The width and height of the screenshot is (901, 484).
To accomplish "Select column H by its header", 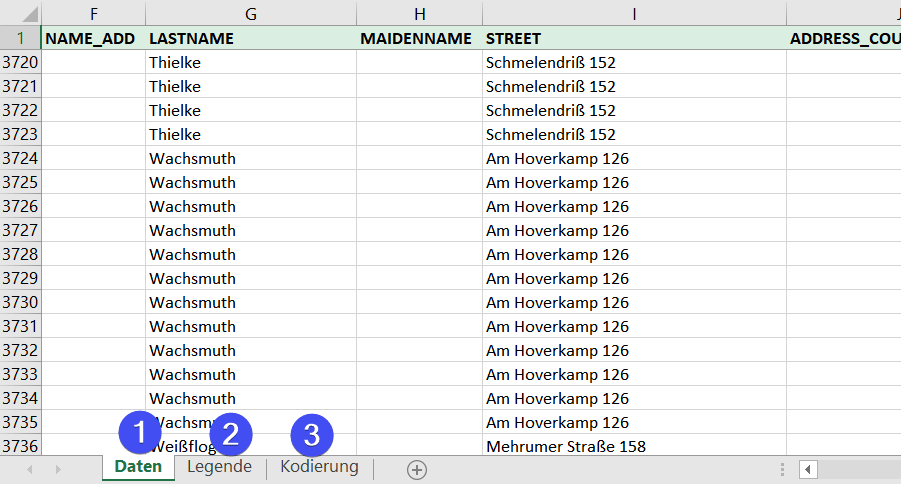I will [x=419, y=13].
